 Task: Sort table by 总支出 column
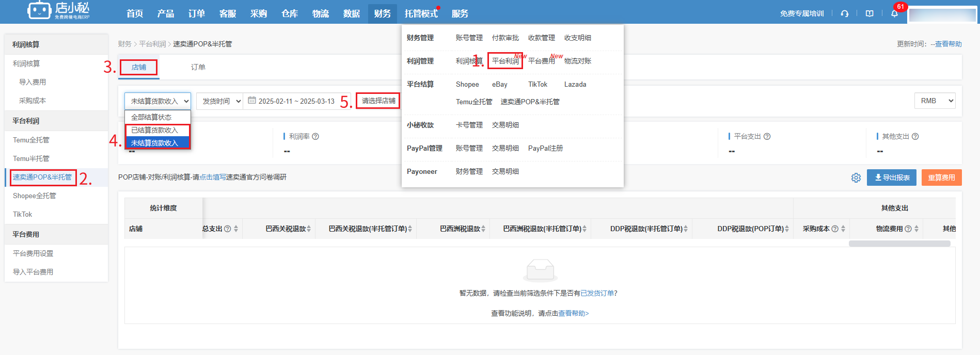coord(236,229)
